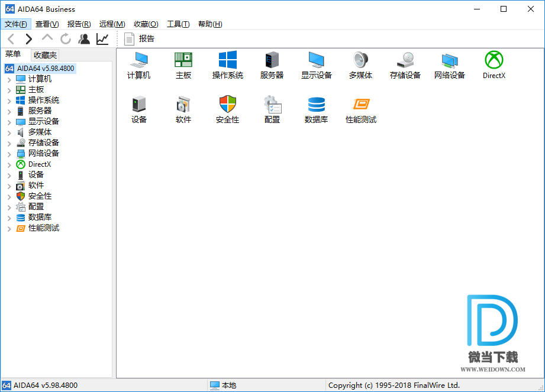Image resolution: width=545 pixels, height=392 pixels.
Task: Expand the 网络设备 tree node
Action: pos(9,154)
